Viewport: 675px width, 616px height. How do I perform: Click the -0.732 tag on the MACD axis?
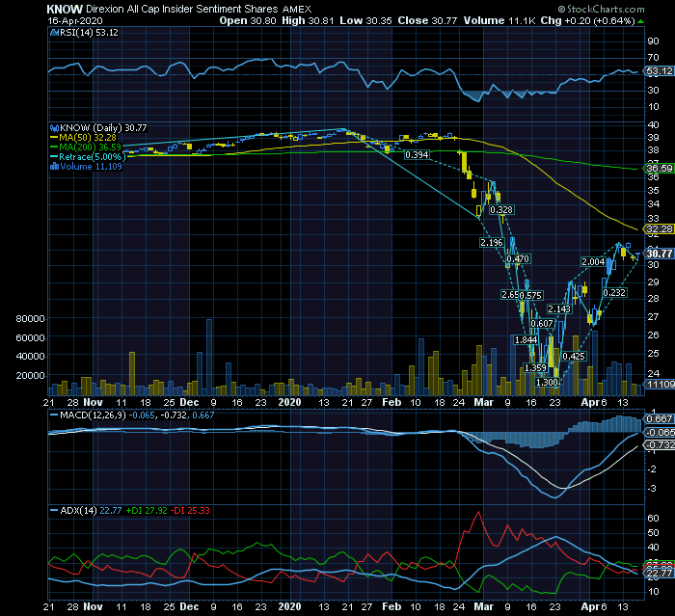tap(659, 445)
